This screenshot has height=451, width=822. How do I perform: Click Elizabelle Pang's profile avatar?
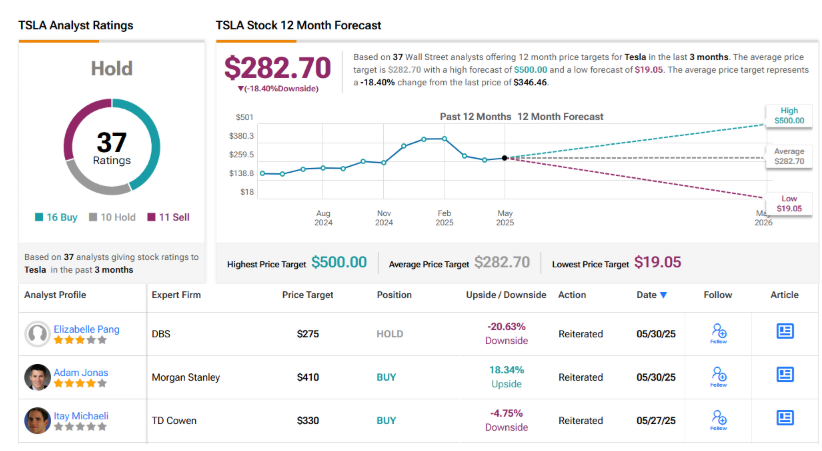(38, 333)
